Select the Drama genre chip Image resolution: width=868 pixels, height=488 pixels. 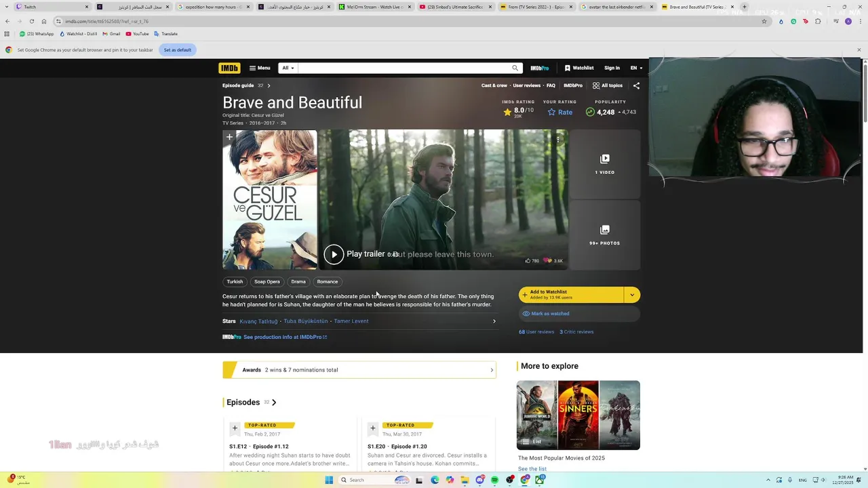point(298,281)
